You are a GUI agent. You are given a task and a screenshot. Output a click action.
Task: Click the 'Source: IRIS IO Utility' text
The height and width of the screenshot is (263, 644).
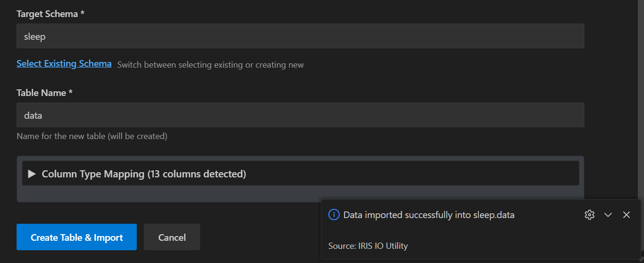pos(368,246)
